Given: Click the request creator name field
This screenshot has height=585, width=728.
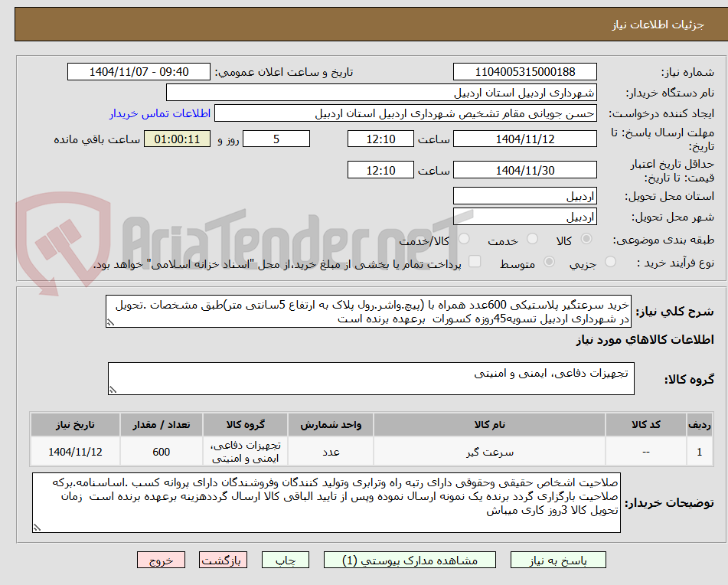Looking at the screenshot, I should [x=405, y=113].
